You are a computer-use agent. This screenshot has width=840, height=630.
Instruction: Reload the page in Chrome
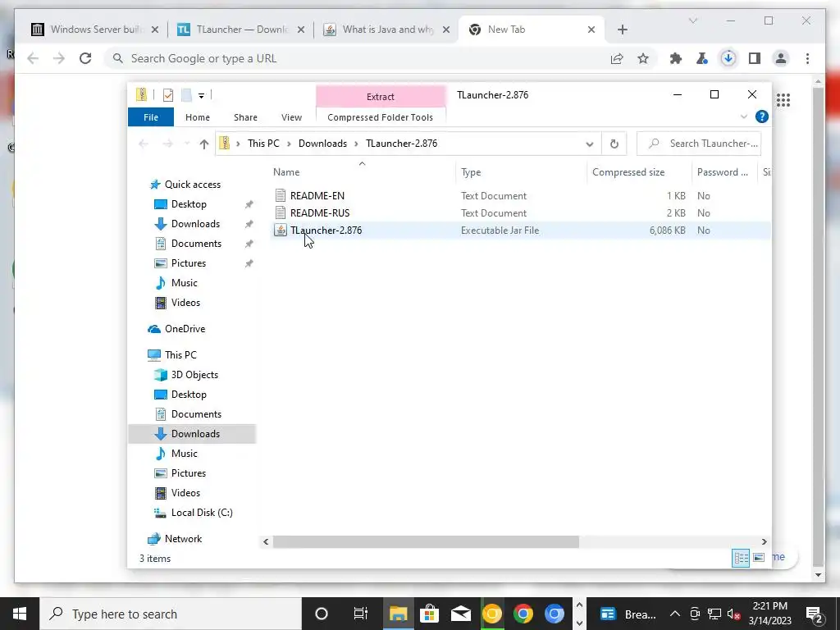click(x=85, y=58)
